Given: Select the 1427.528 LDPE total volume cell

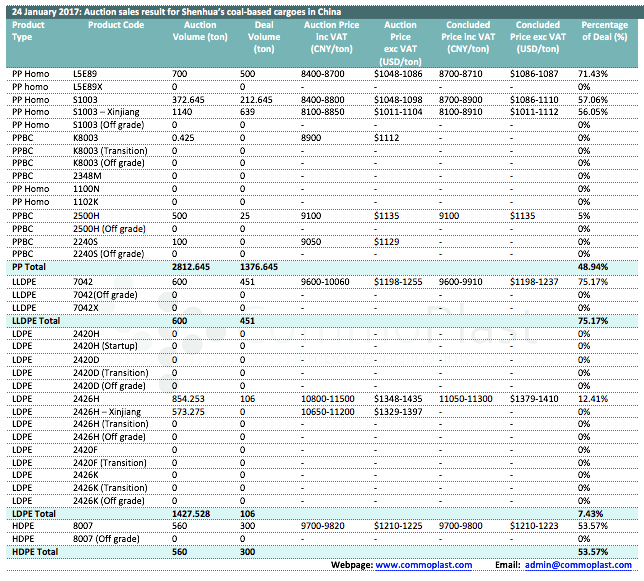Looking at the screenshot, I should point(191,513).
